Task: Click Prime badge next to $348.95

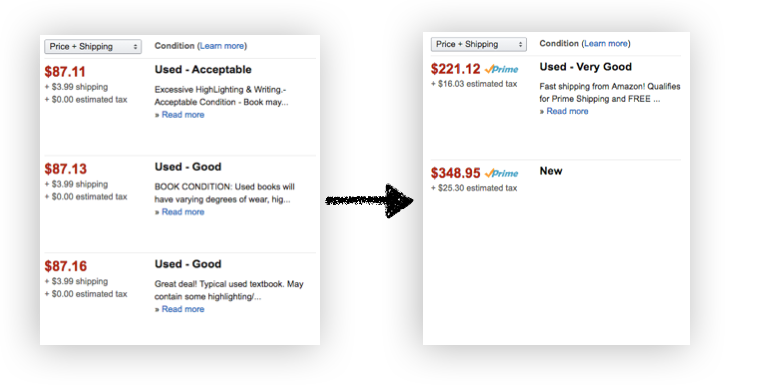Action: click(501, 173)
